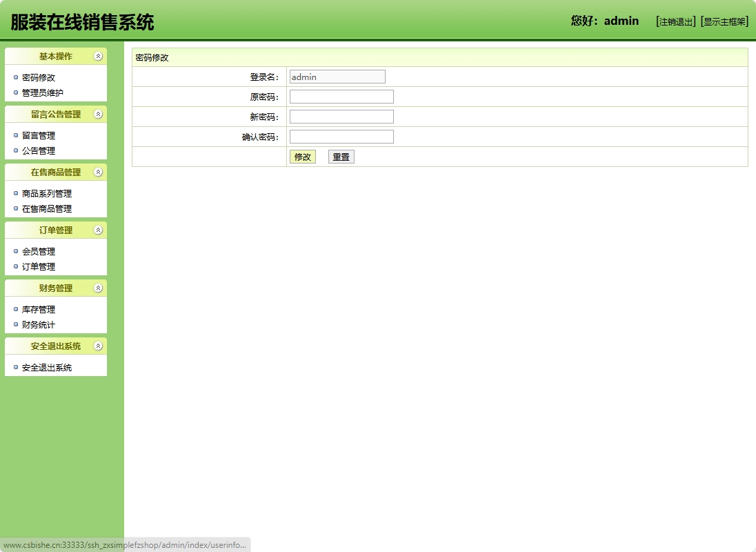The width and height of the screenshot is (756, 552).
Task: Click the bullet icon beside 管理员维护
Action: pos(16,92)
